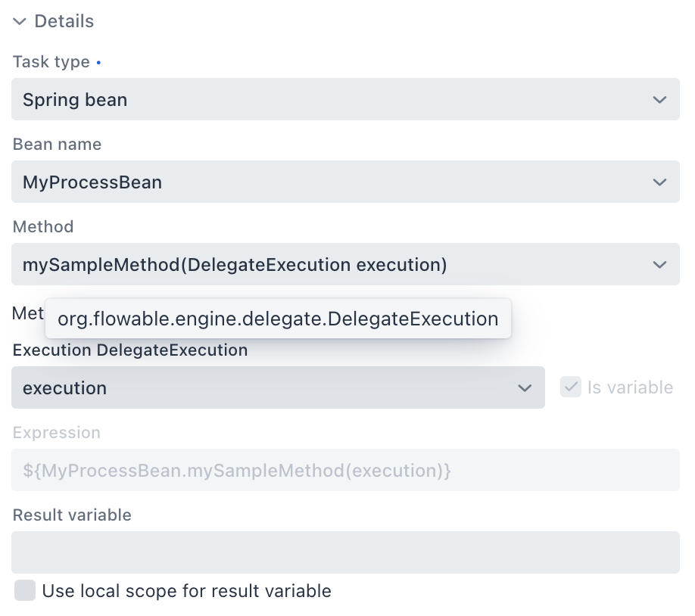695x616 pixels.
Task: Click the DelegateExecution tooltip text
Action: click(x=279, y=319)
